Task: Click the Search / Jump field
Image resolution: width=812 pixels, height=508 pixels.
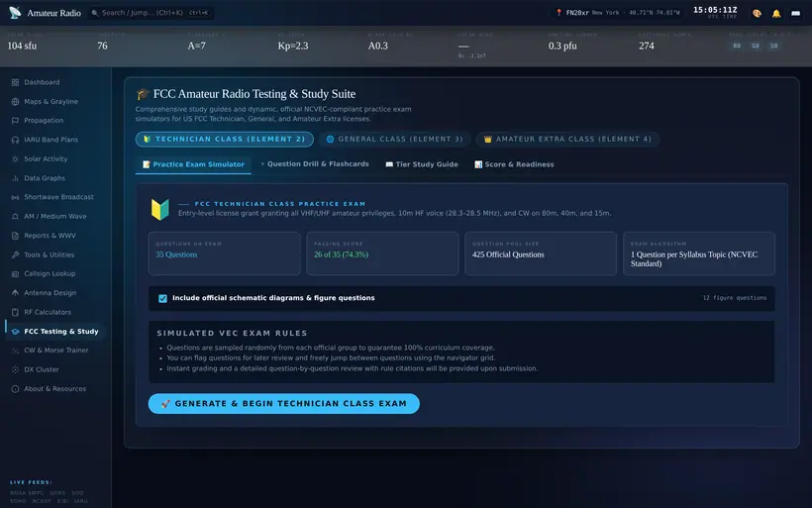Action: pos(151,13)
